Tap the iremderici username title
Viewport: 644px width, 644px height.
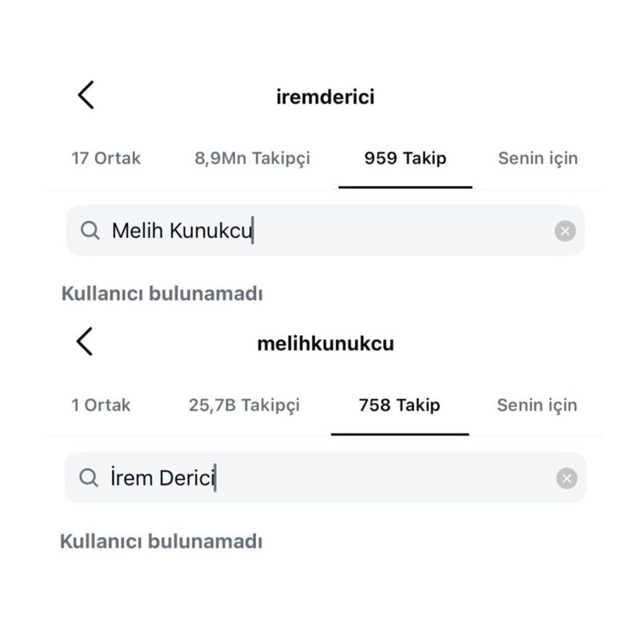[326, 96]
